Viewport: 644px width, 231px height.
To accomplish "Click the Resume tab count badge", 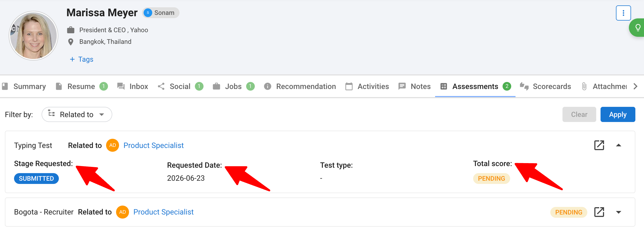I will (x=104, y=86).
